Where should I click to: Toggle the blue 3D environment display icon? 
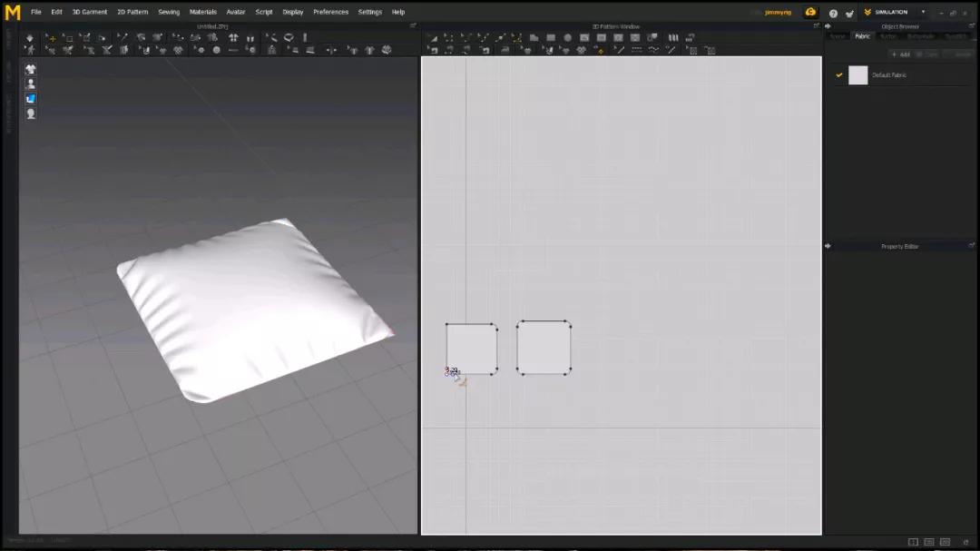pos(31,98)
